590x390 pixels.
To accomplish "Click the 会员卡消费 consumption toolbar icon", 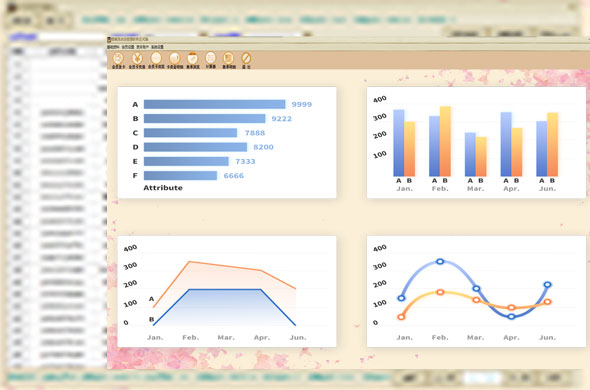I will click(x=156, y=59).
